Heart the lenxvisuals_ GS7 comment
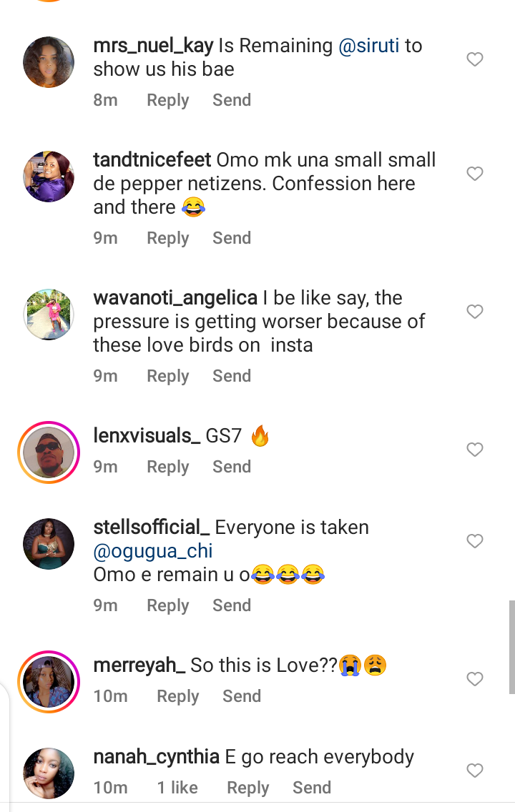The width and height of the screenshot is (515, 812). tap(475, 450)
